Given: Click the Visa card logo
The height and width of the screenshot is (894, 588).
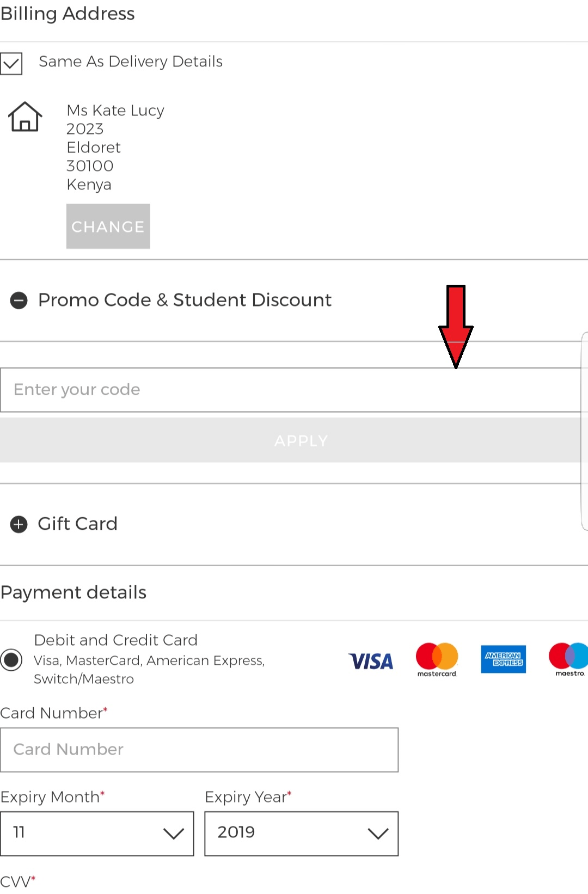Looking at the screenshot, I should point(371,661).
